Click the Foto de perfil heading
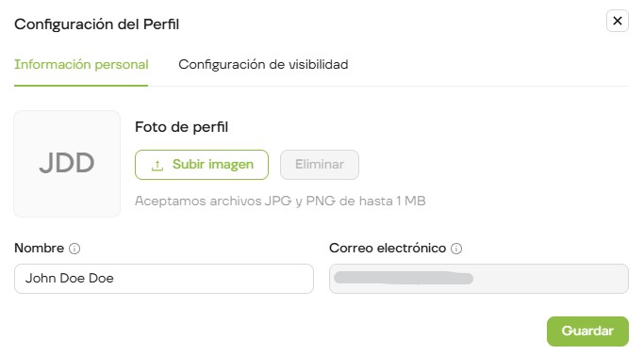Screen dimensions: 644x355 (182, 127)
